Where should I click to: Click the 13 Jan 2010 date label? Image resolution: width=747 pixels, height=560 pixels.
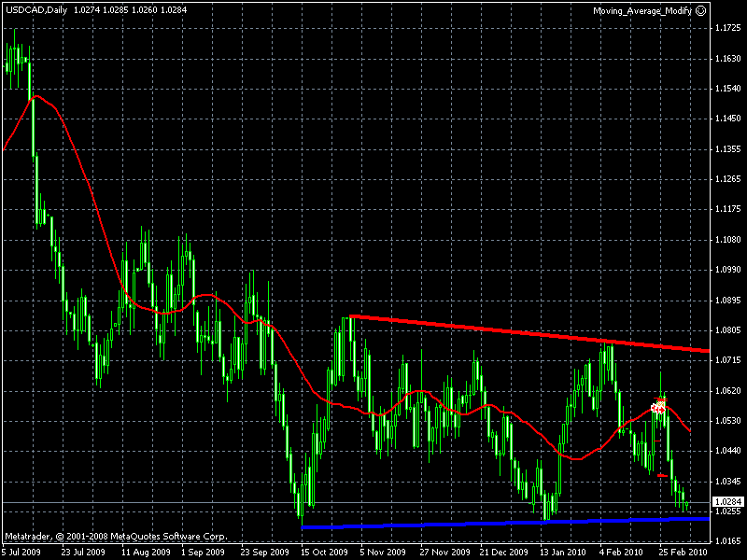pos(563,553)
